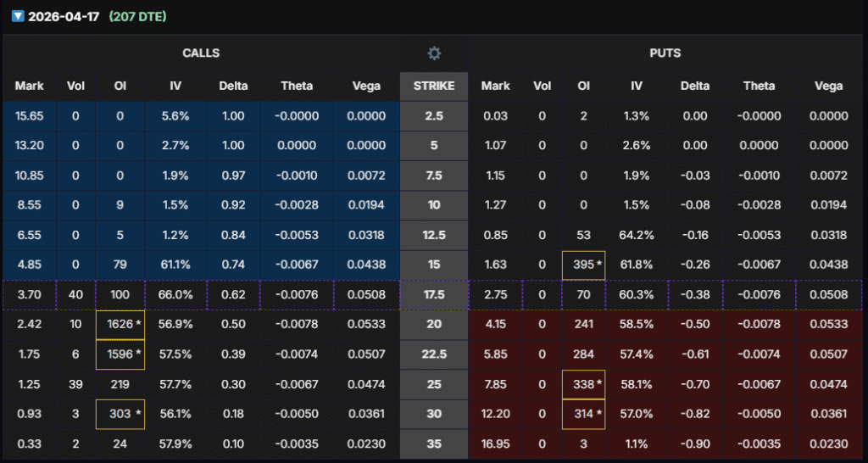Select the highlighted 1626 call open interest cell

coord(120,325)
